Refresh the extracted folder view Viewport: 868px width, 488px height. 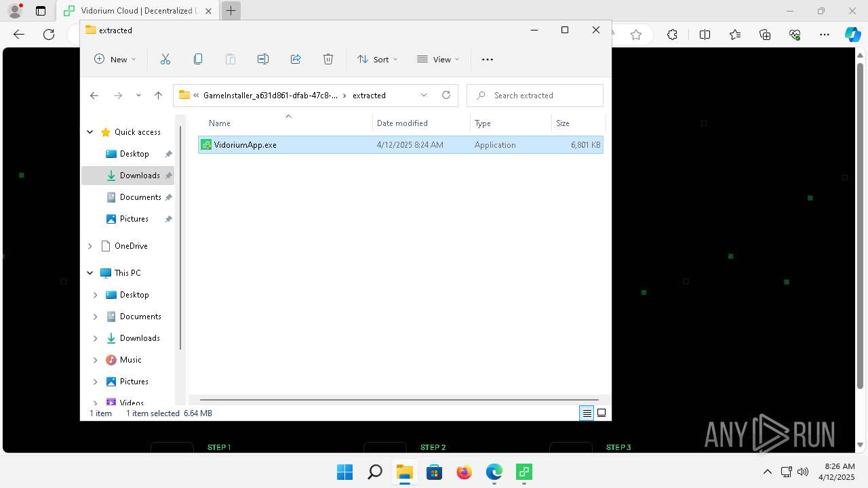tap(446, 95)
